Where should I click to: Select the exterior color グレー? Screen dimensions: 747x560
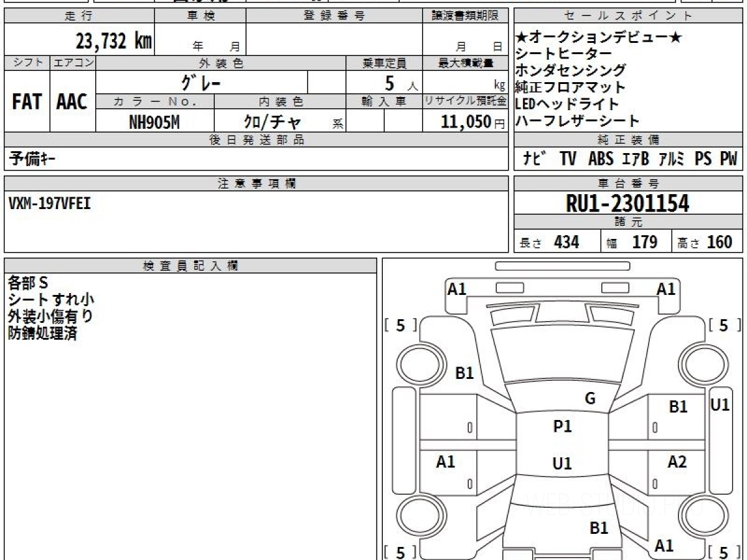click(x=202, y=82)
